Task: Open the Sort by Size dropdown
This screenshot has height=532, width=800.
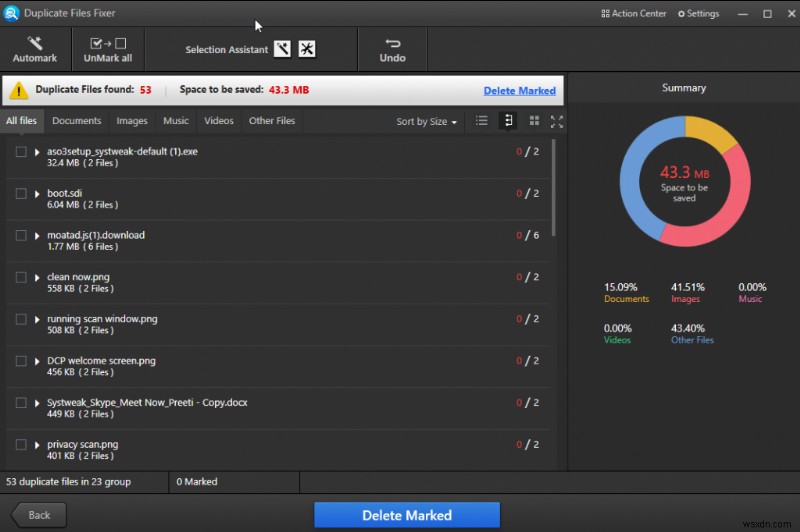Action: pyautogui.click(x=427, y=121)
